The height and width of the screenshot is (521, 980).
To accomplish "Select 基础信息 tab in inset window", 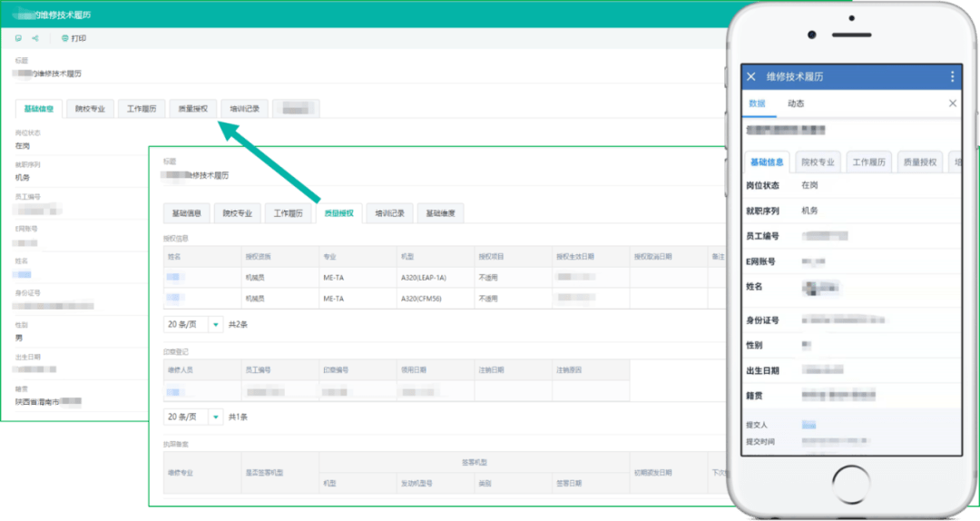I will [186, 213].
